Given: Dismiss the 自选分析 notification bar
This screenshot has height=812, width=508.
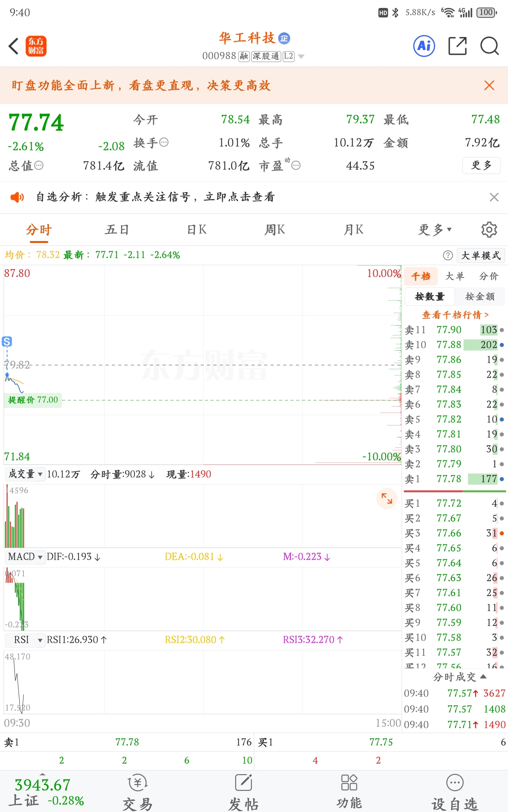Looking at the screenshot, I should 494,197.
